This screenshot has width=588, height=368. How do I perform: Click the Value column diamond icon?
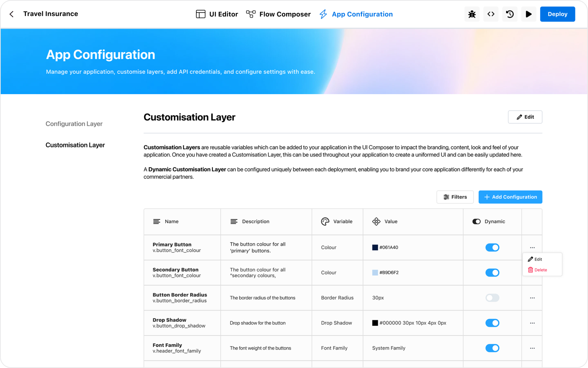376,221
